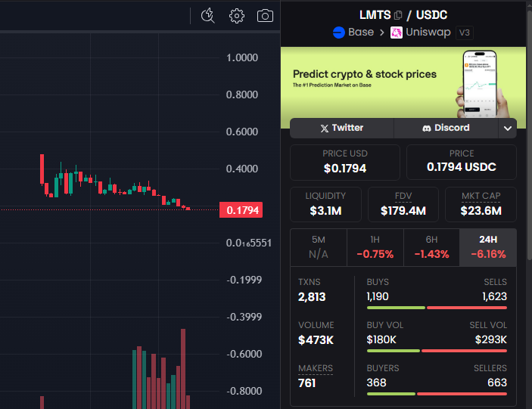Select the 5M timeframe tab
532x409 pixels.
pos(319,247)
